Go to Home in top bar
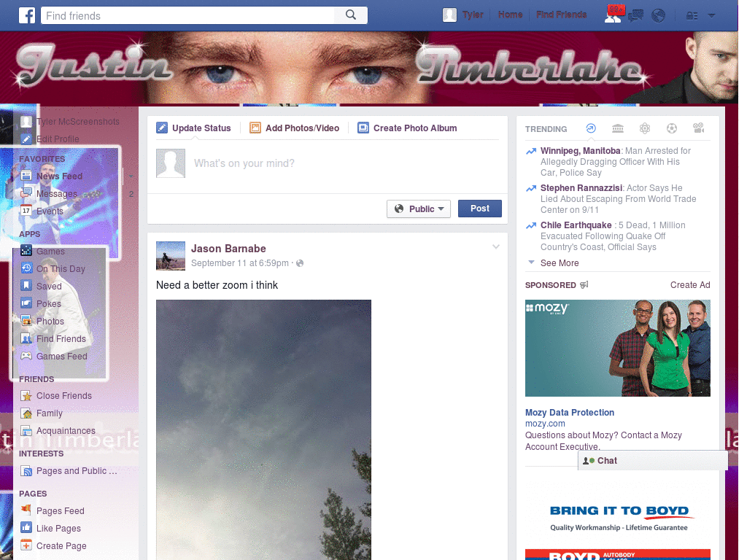747x560 pixels. [510, 15]
